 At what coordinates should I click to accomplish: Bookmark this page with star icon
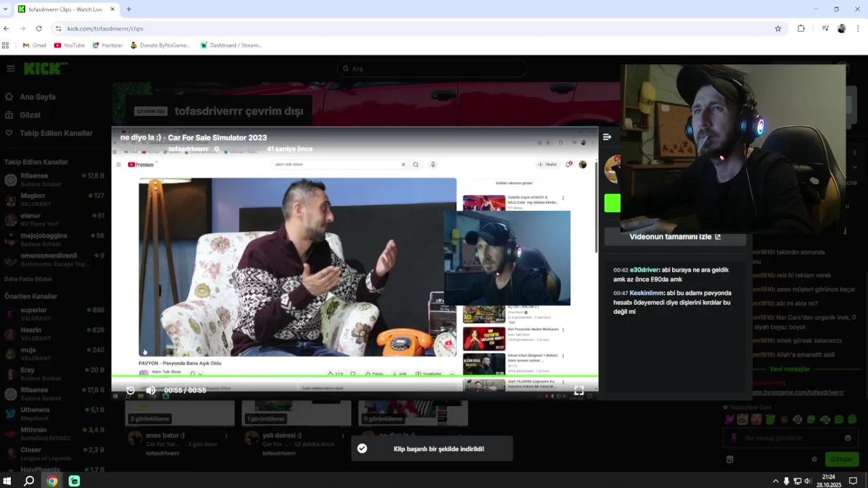[778, 28]
